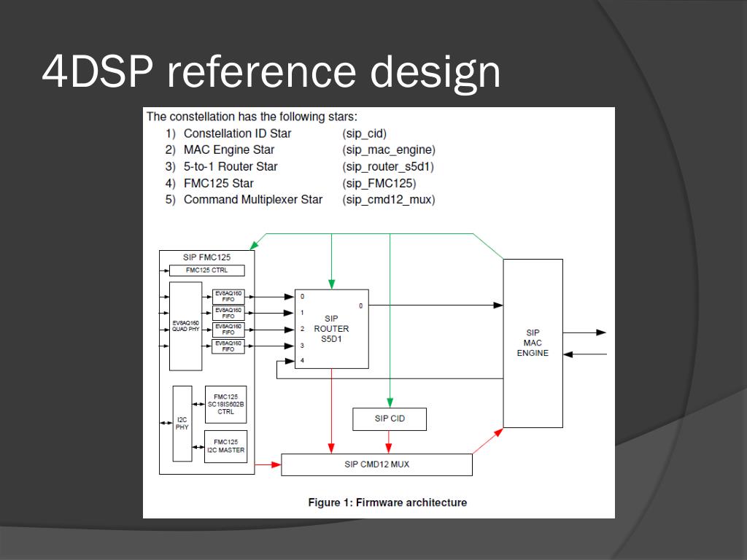This screenshot has height=560, width=747.
Task: Click the 'SIP CMD12 MUX' box
Action: (376, 464)
